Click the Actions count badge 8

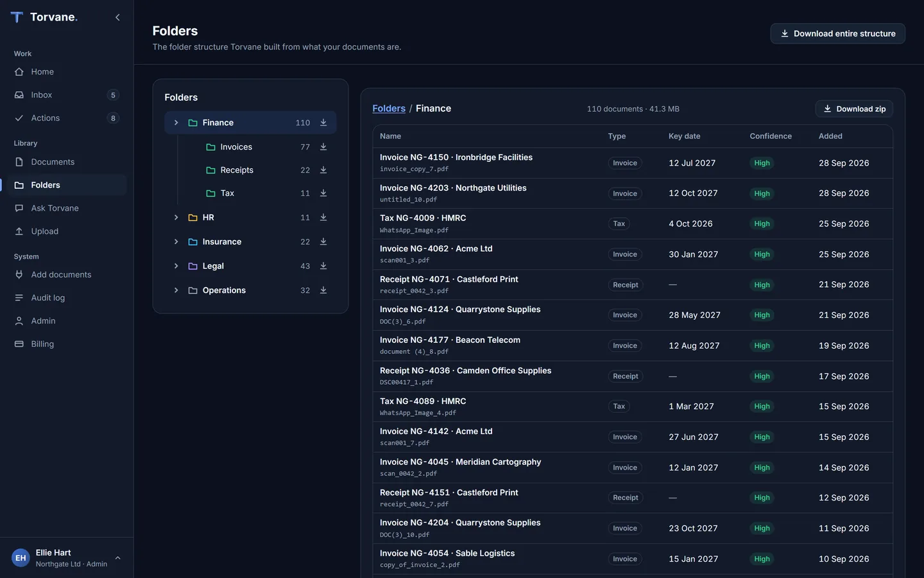click(113, 118)
